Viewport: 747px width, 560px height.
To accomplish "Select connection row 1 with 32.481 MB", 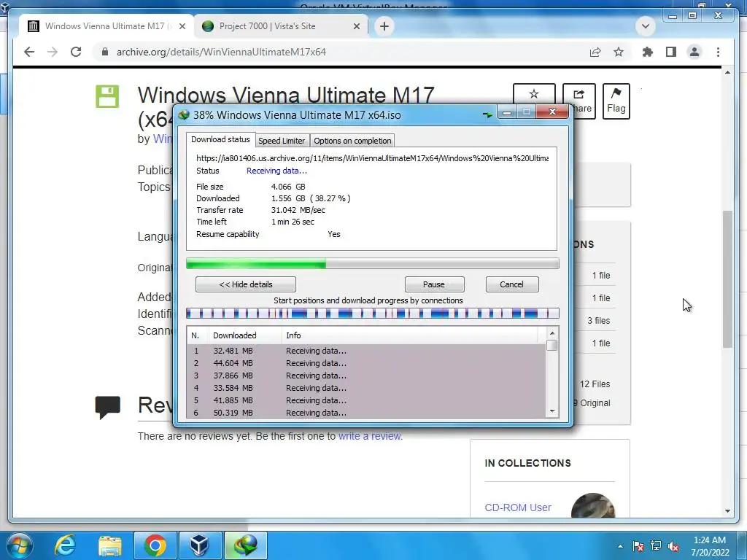I will pyautogui.click(x=366, y=351).
